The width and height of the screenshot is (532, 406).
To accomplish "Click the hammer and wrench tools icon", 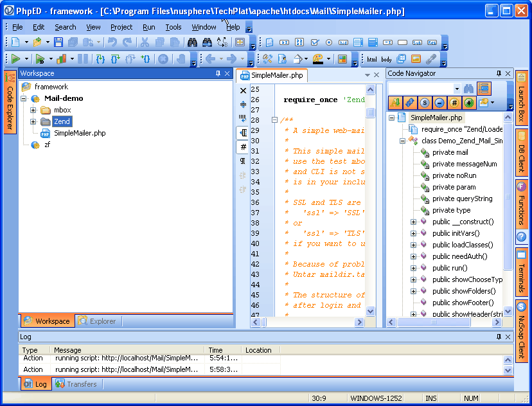I will tap(267, 59).
